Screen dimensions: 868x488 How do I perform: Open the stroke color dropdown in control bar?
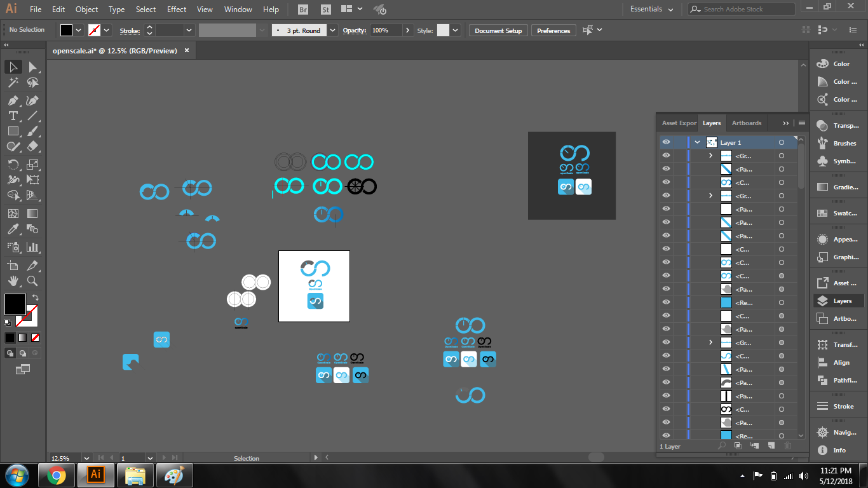107,30
